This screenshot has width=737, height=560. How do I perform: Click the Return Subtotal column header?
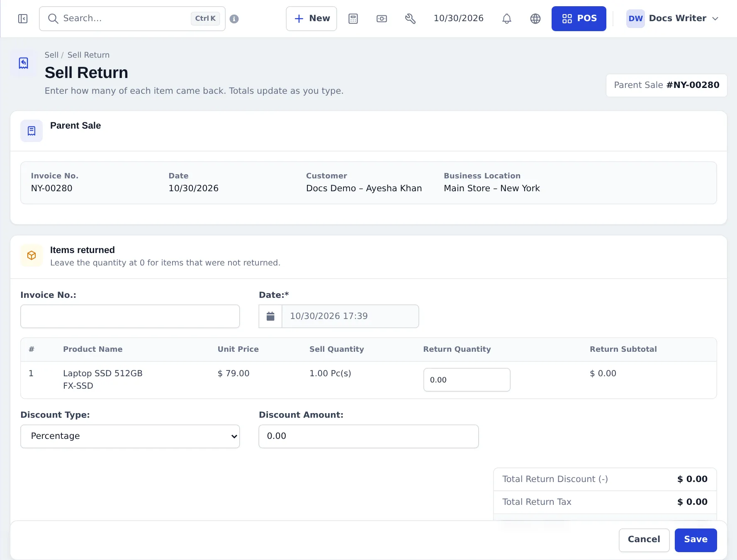pos(623,350)
